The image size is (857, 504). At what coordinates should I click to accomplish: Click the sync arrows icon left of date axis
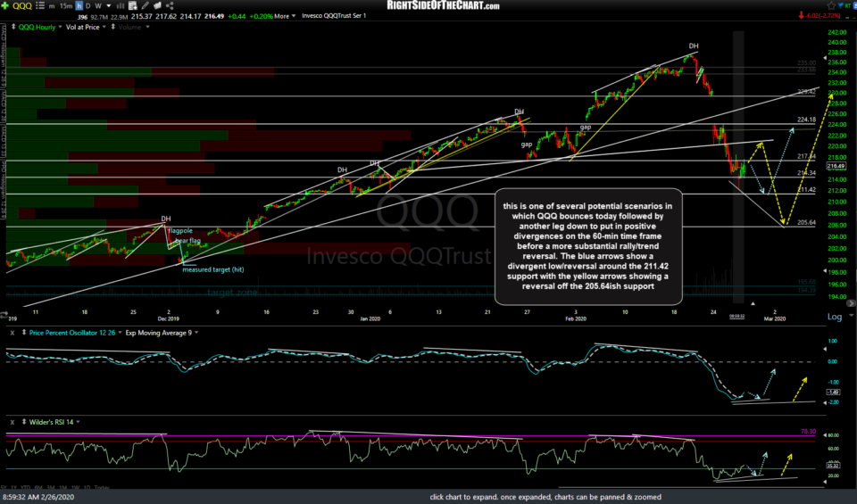[x=4, y=315]
